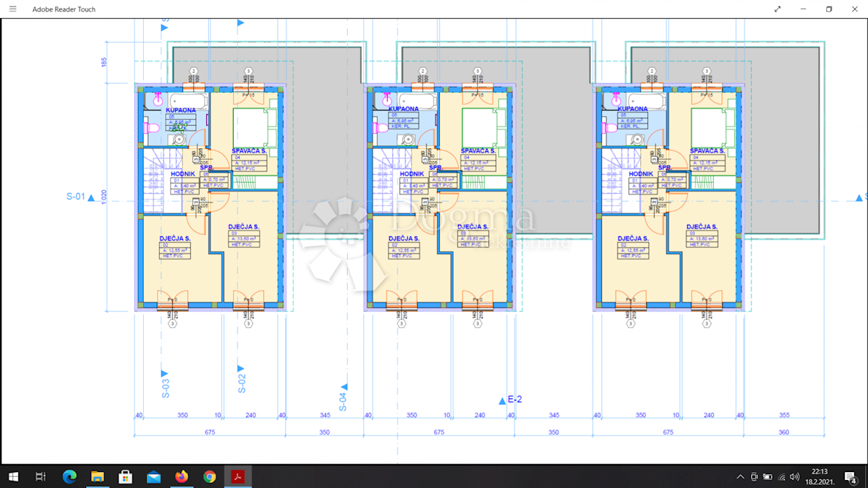Launch Google Chrome from the taskbar
Viewport: 868px width, 488px height.
(x=210, y=476)
